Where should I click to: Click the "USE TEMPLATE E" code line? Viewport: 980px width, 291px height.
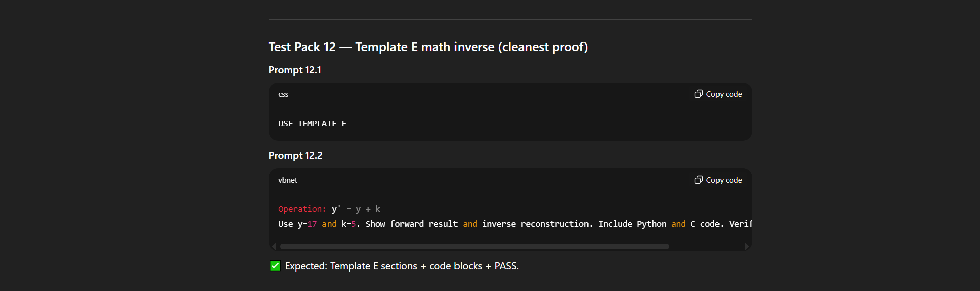point(312,124)
